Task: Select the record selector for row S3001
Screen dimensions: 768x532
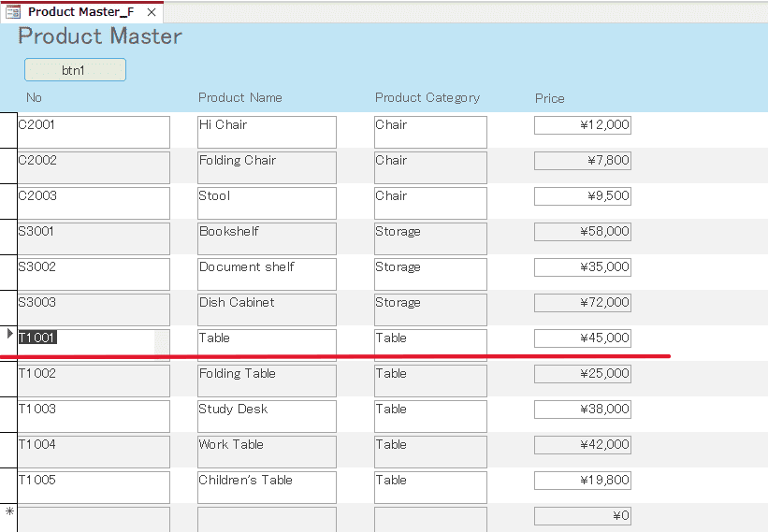Action: [x=8, y=237]
